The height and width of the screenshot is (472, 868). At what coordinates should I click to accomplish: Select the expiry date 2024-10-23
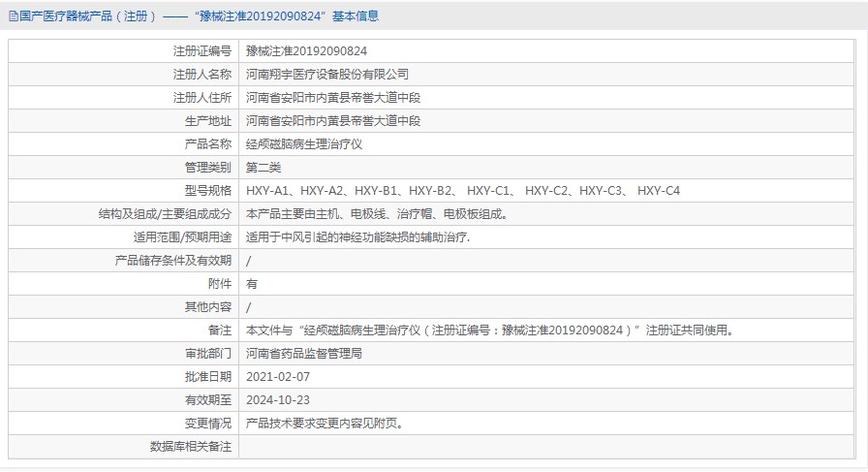(x=278, y=400)
